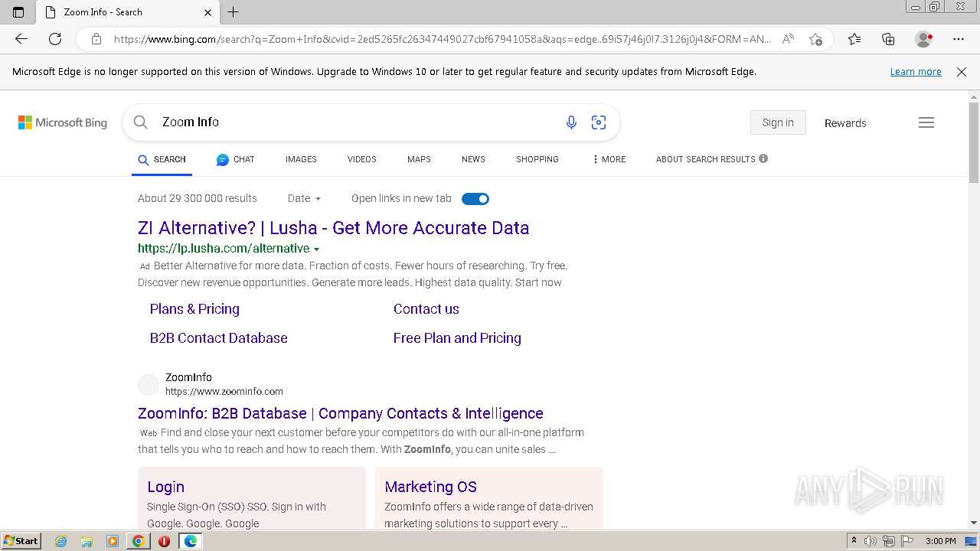Screen dimensions: 980x551
Task: Open B2B Contact Database sitelink
Action: click(219, 338)
